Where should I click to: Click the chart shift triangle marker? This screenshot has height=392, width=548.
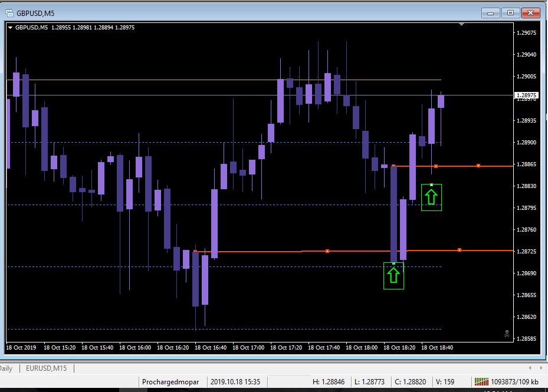(462, 24)
